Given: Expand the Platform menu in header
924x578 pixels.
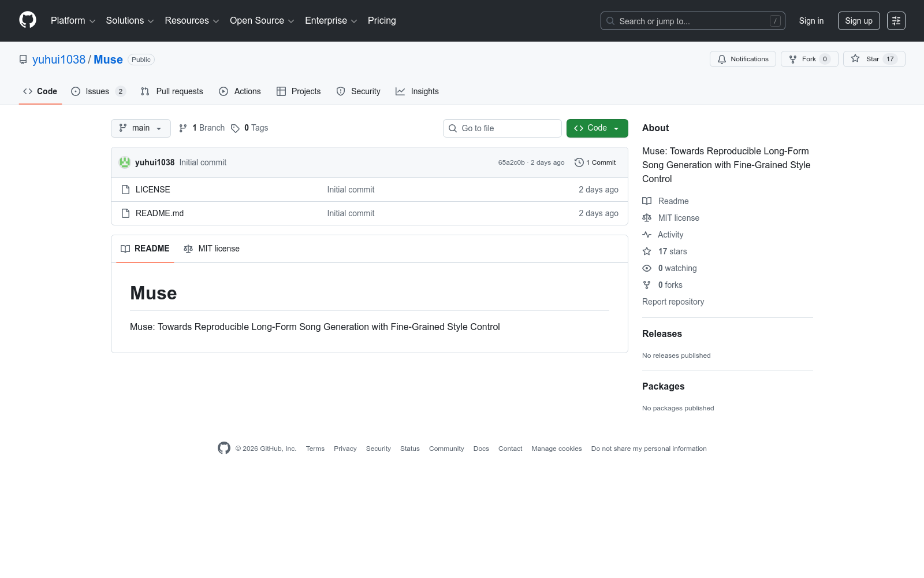Looking at the screenshot, I should [x=73, y=21].
